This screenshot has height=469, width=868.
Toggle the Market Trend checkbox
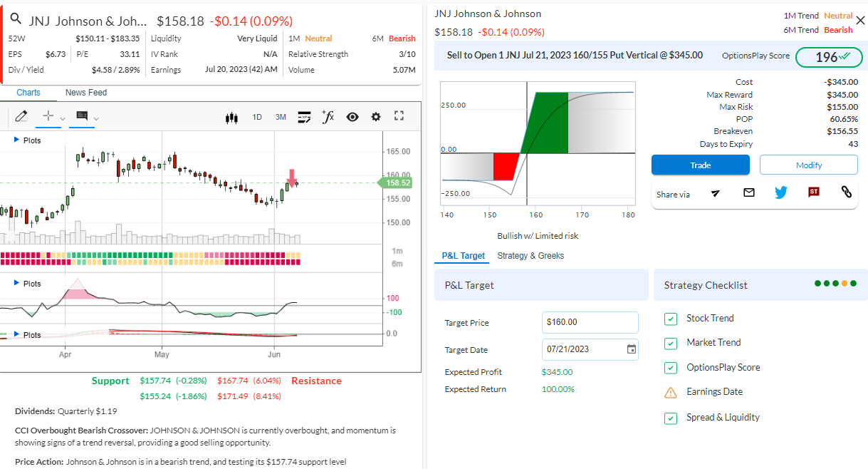(x=671, y=343)
